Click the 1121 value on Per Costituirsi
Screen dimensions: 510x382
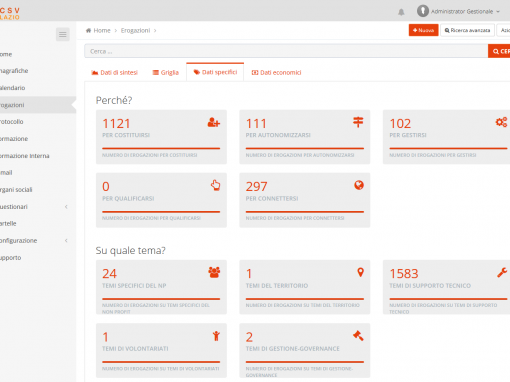(116, 124)
